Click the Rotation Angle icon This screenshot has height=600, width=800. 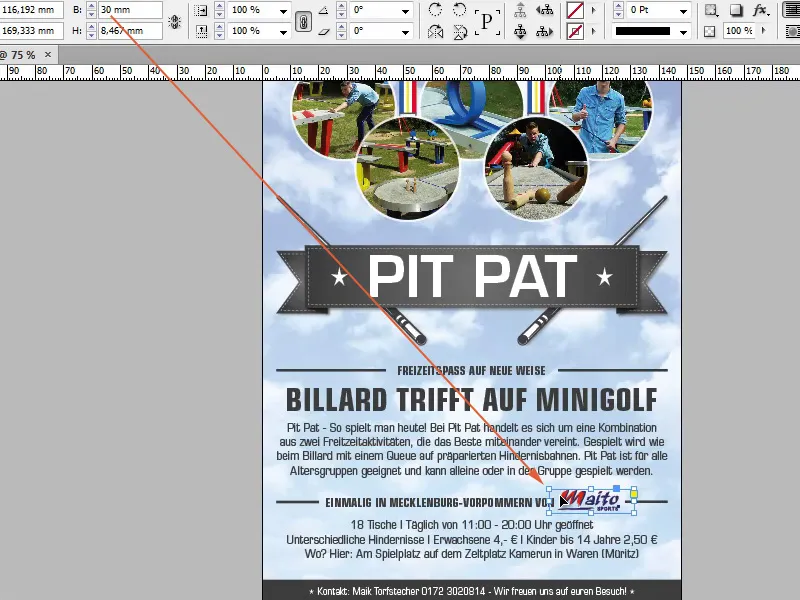323,10
